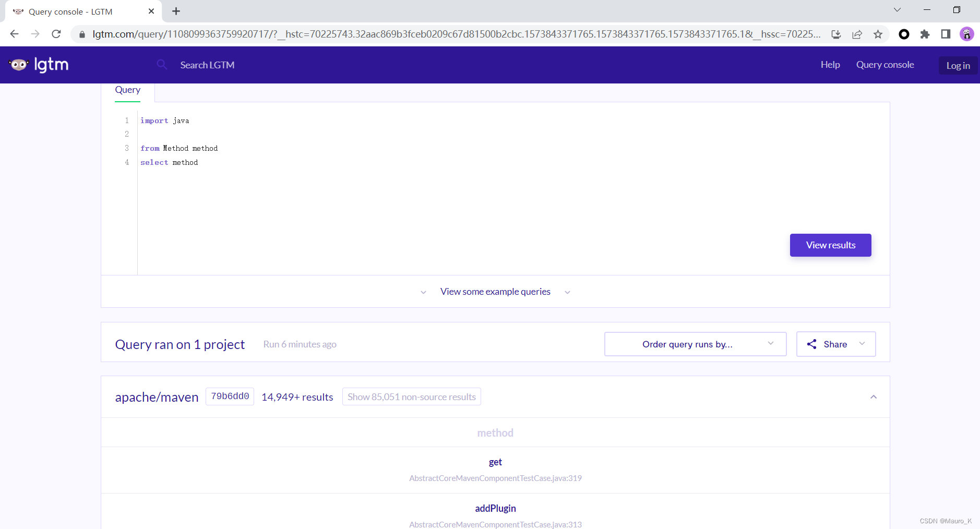Screen dimensions: 980x529
Task: Open the extensions puzzle menu
Action: click(925, 34)
